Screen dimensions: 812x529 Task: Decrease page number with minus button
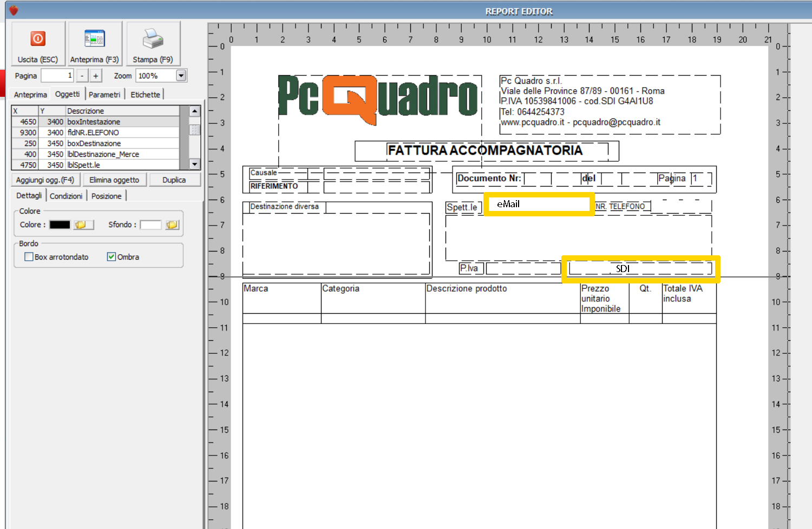click(82, 76)
